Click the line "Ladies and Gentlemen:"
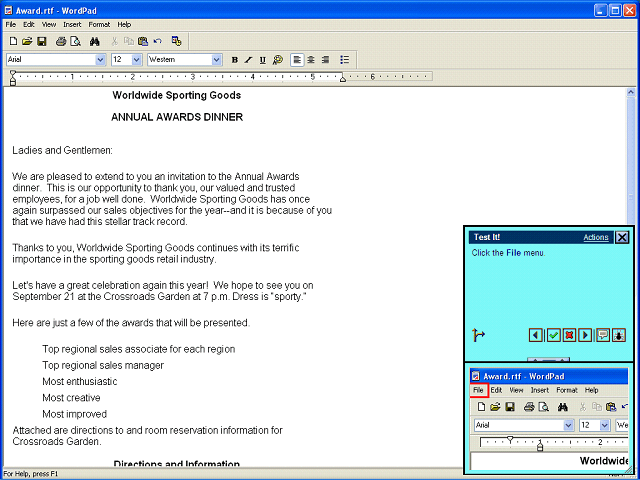 62,151
